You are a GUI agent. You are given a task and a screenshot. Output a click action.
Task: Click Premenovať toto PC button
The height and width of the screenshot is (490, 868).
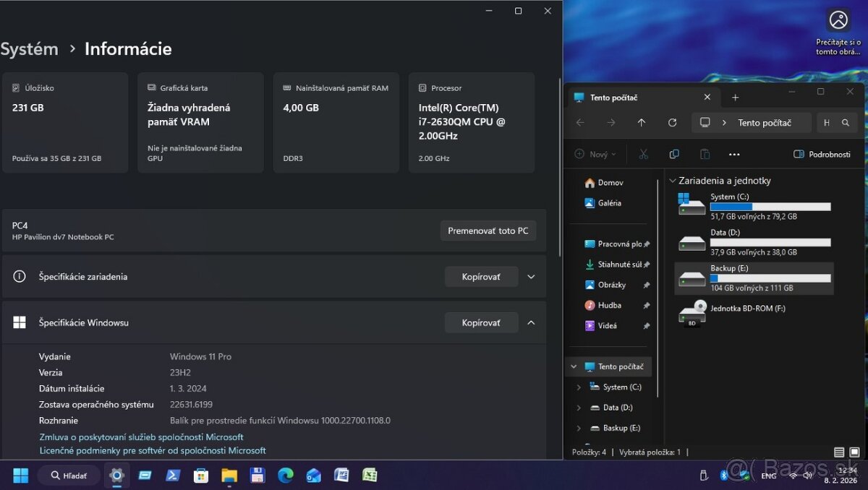coord(488,231)
